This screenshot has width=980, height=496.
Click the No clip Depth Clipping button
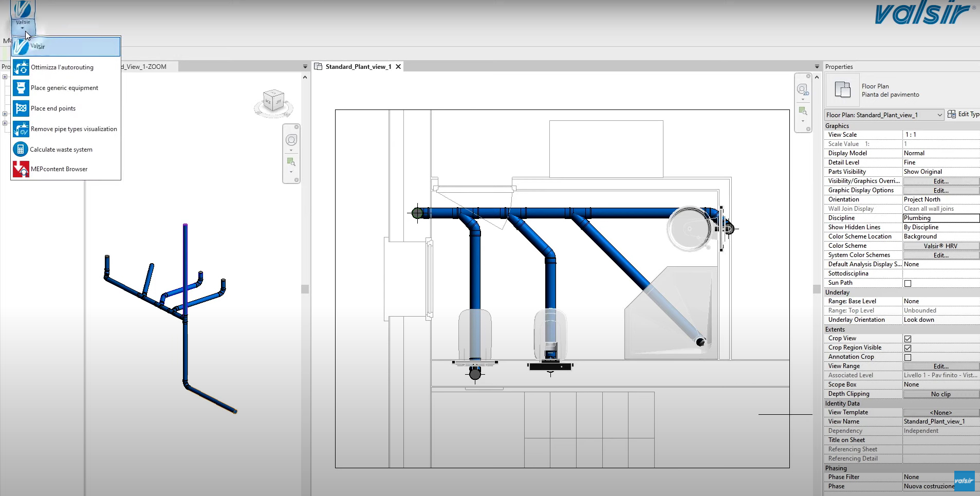[x=941, y=394]
